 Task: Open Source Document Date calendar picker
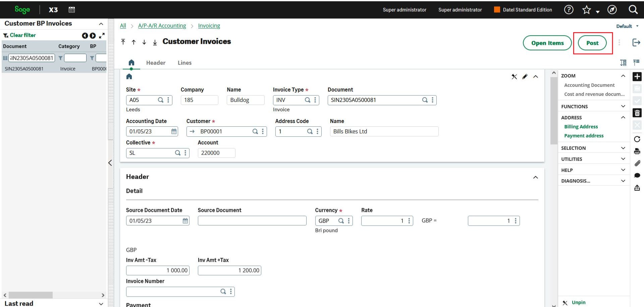pos(185,221)
